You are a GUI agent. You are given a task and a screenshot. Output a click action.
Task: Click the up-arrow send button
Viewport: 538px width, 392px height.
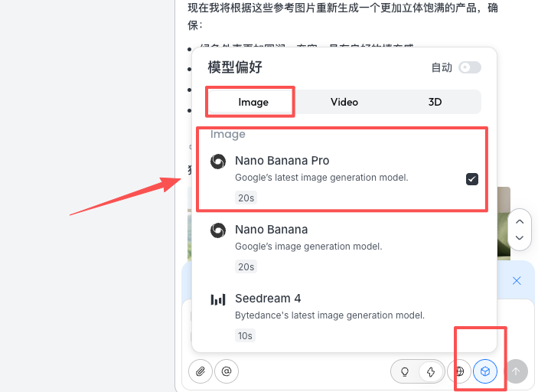[x=516, y=371]
